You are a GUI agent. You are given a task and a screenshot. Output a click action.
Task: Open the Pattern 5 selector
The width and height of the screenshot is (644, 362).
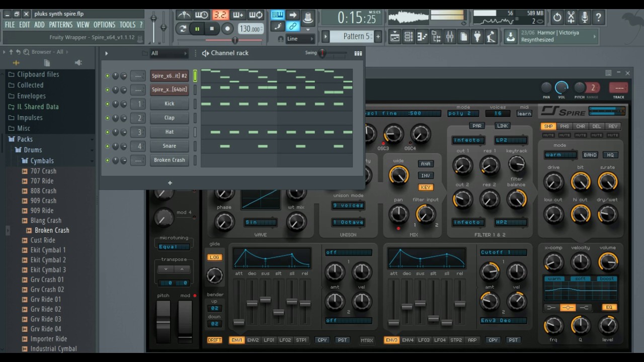pyautogui.click(x=352, y=36)
